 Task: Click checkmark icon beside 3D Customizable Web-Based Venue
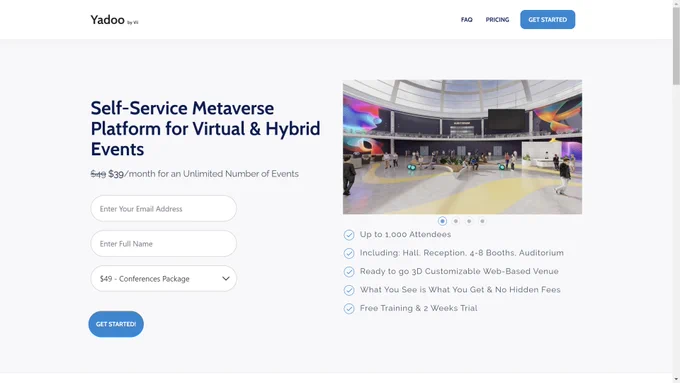pyautogui.click(x=349, y=272)
